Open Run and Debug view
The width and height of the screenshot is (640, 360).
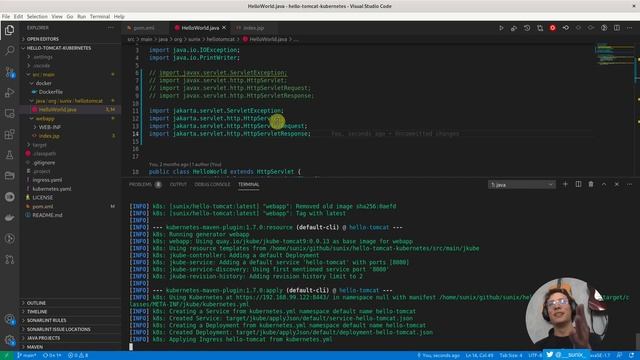coord(9,93)
